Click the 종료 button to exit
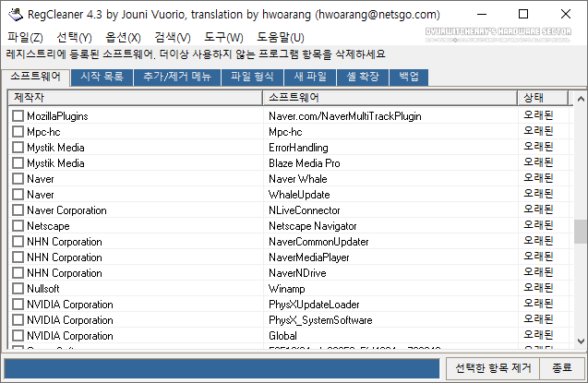This screenshot has height=383, width=588. coord(562,368)
